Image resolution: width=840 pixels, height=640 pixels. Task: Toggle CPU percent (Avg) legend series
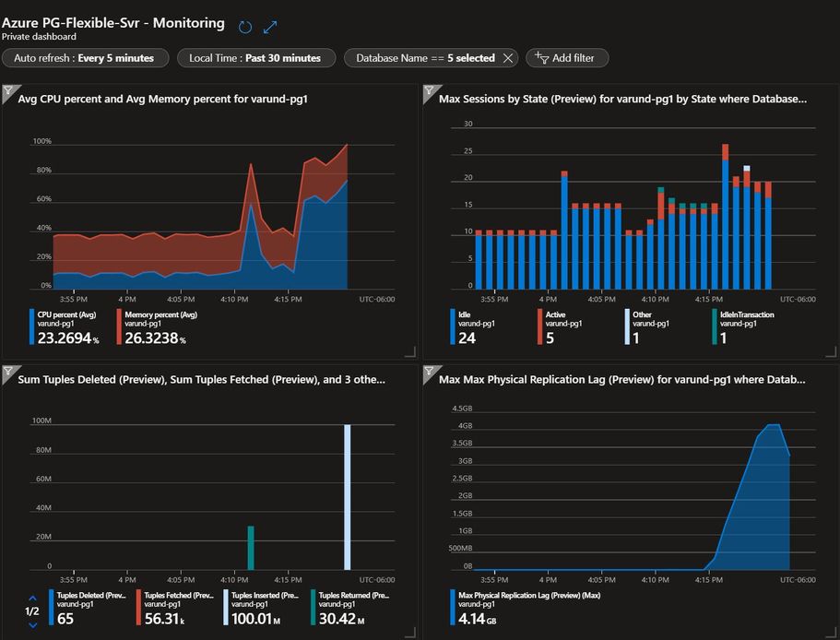[x=65, y=326]
